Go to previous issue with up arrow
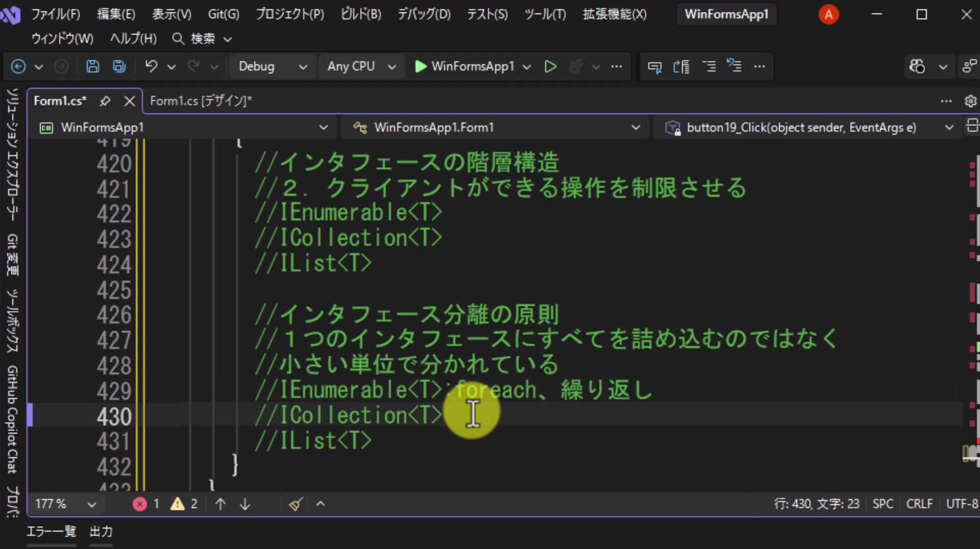Image resolution: width=980 pixels, height=549 pixels. tap(220, 504)
